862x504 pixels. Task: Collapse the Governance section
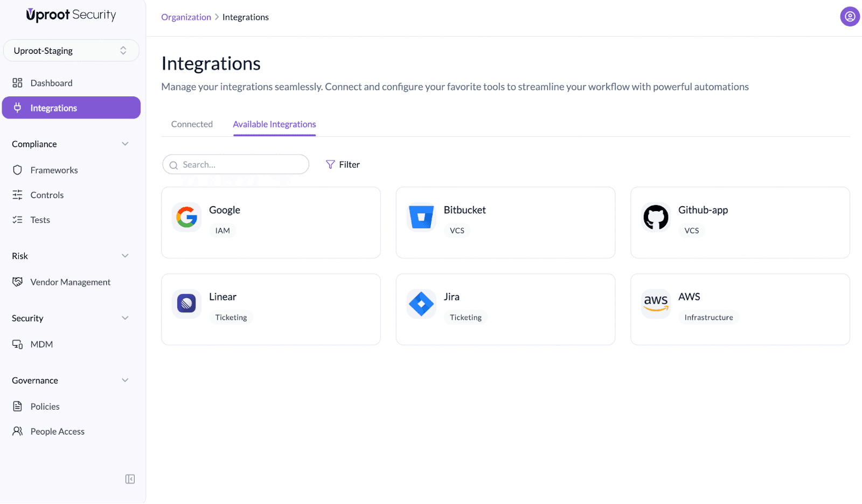(x=125, y=380)
